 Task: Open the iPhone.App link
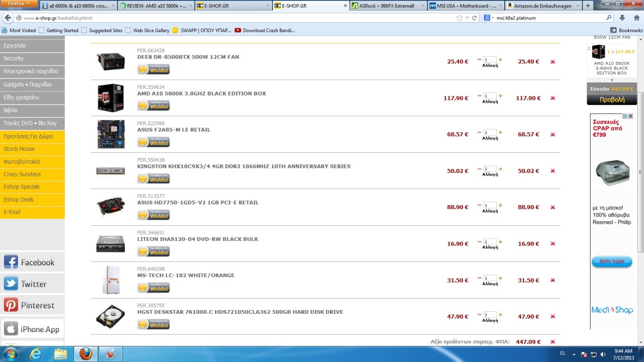32,329
